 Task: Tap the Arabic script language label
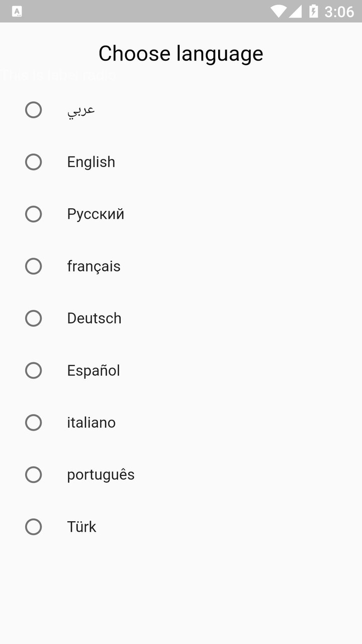81,110
